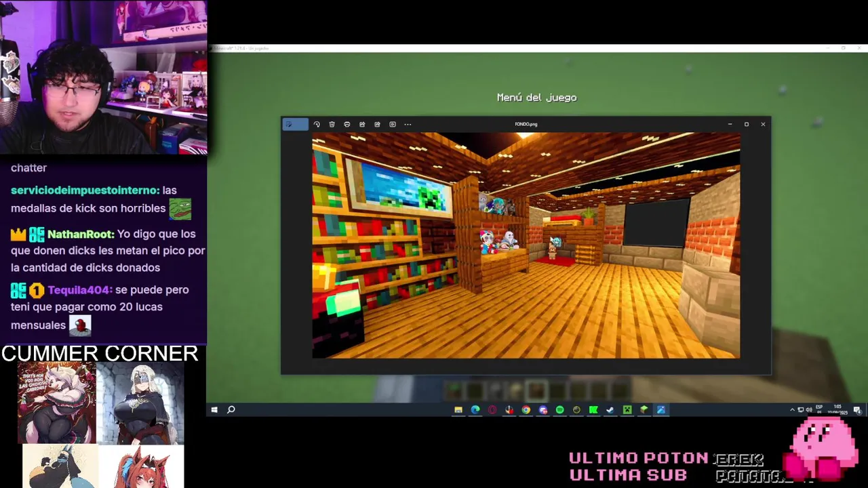Viewport: 868px width, 488px height.
Task: Click chat username Tequila404
Action: (x=79, y=290)
